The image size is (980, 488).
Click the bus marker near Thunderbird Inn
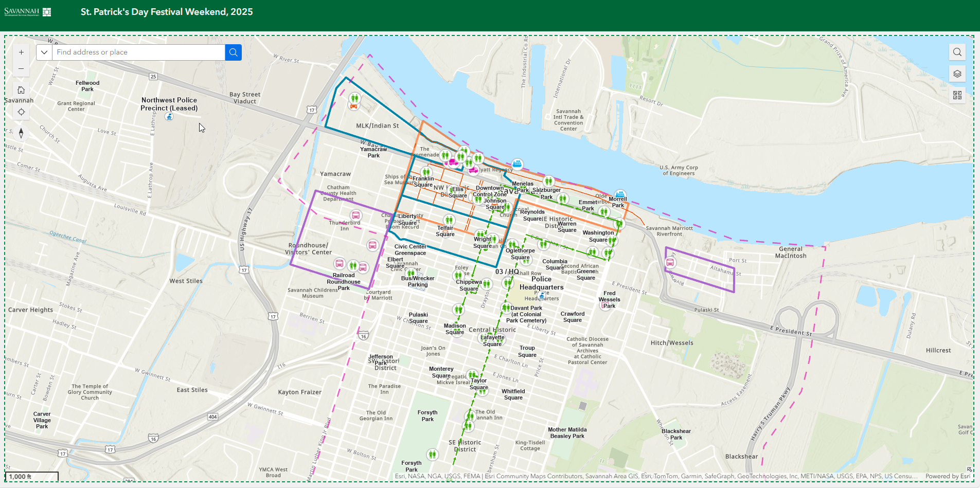355,215
